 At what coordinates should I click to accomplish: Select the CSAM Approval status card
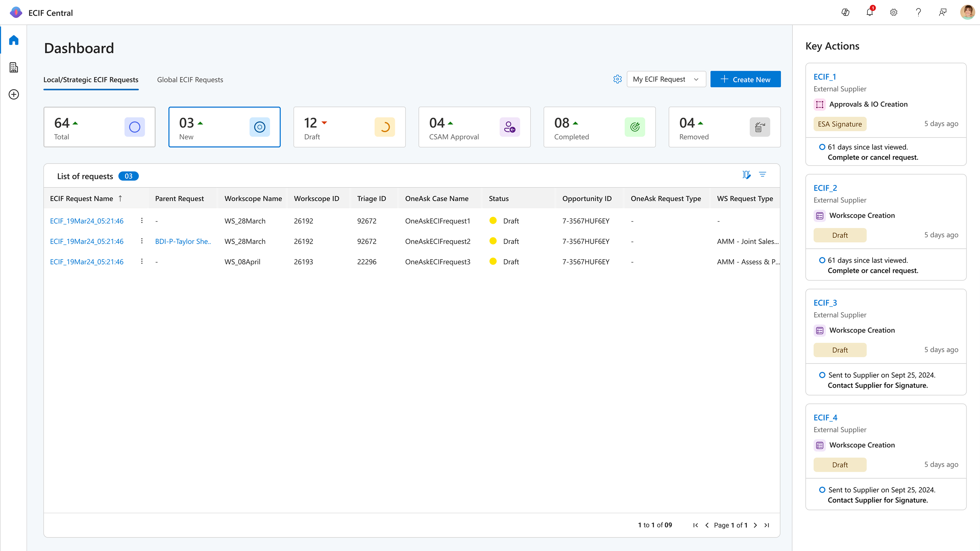coord(474,127)
